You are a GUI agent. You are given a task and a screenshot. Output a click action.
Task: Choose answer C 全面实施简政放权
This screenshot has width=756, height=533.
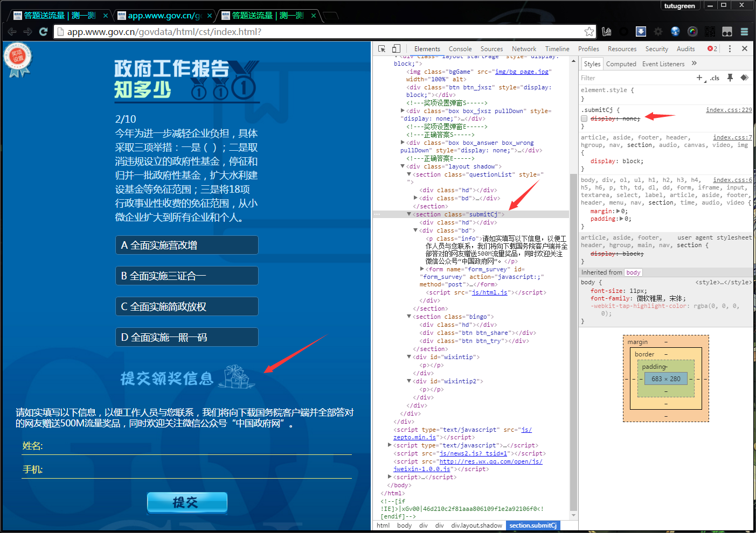[x=186, y=306]
